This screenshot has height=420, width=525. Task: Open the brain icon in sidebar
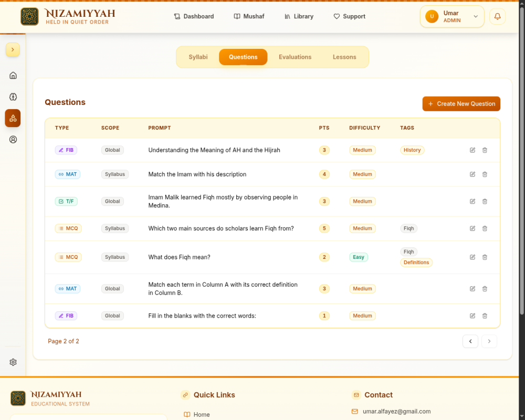(x=13, y=97)
